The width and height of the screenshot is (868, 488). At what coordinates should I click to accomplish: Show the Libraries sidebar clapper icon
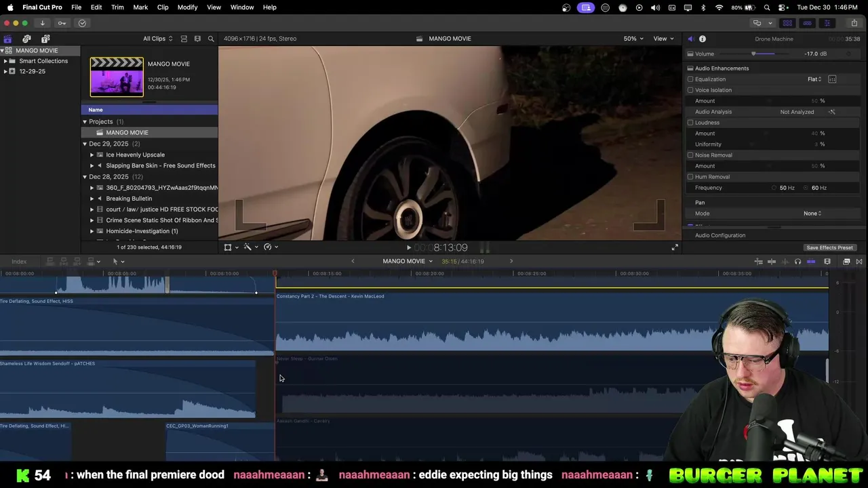(7, 39)
